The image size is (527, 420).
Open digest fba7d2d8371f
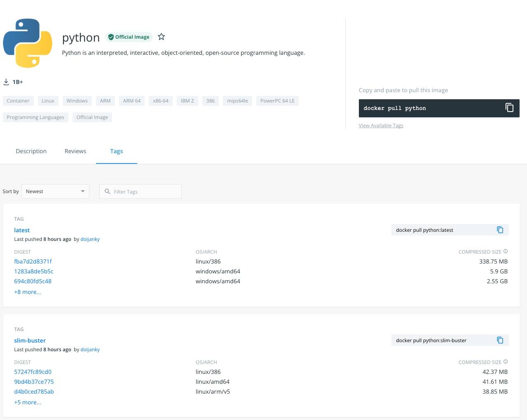33,261
